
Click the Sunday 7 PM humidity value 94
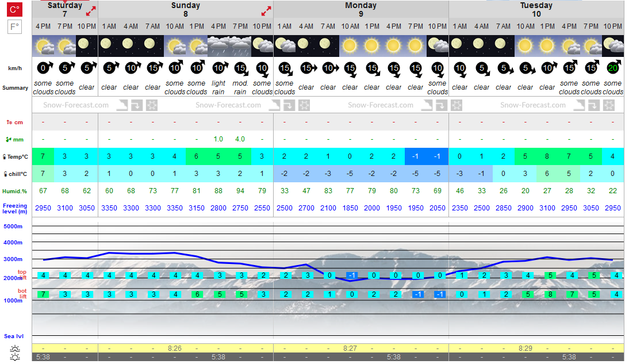(240, 191)
